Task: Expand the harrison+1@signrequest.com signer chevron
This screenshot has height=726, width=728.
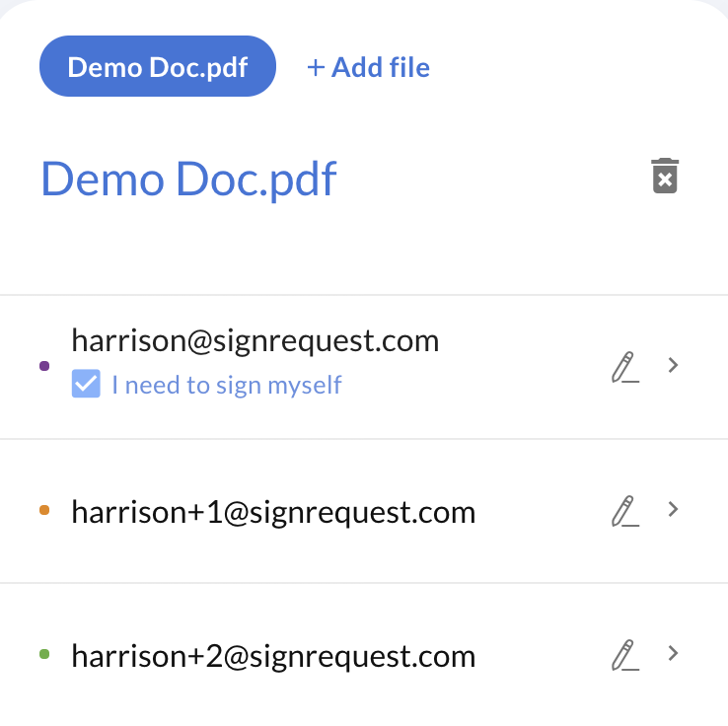Action: 673,509
